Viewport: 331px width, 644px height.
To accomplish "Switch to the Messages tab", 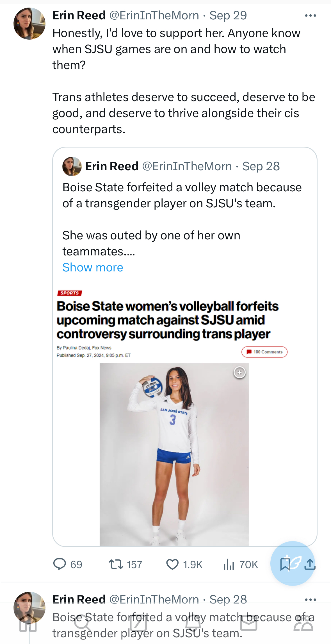I will coord(249,624).
